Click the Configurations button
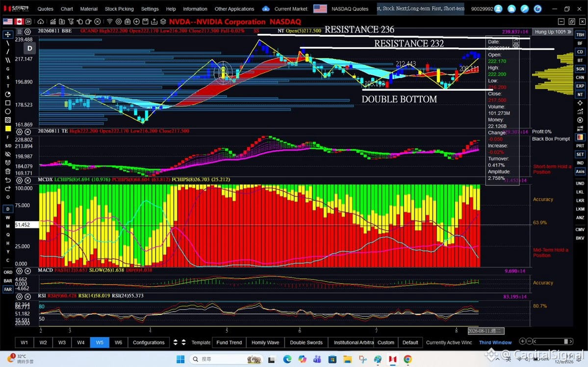 149,343
